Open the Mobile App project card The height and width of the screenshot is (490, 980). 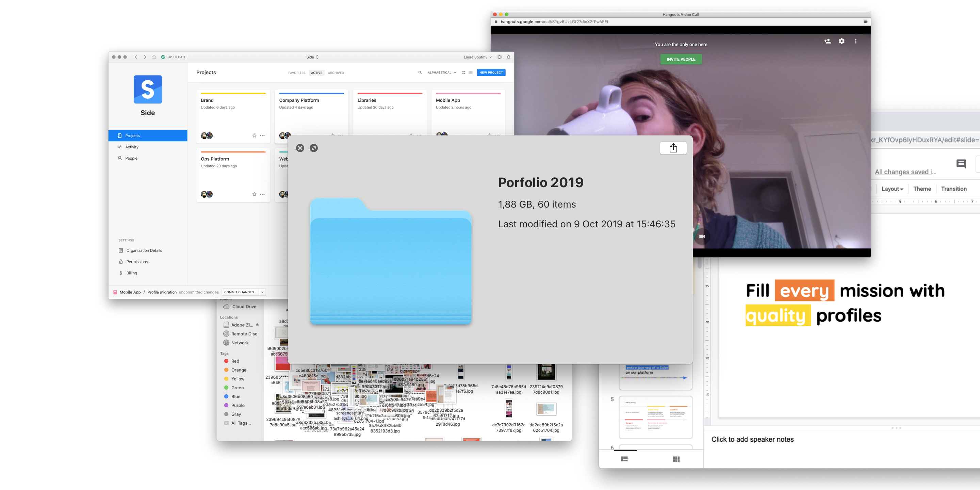coord(468,113)
